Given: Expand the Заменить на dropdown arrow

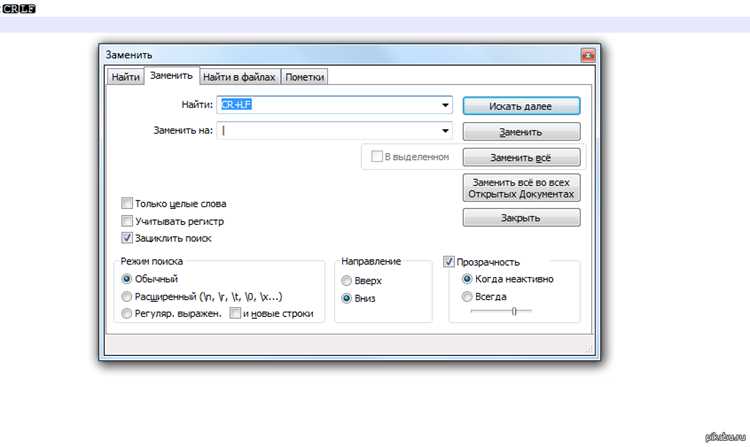Looking at the screenshot, I should click(x=445, y=131).
